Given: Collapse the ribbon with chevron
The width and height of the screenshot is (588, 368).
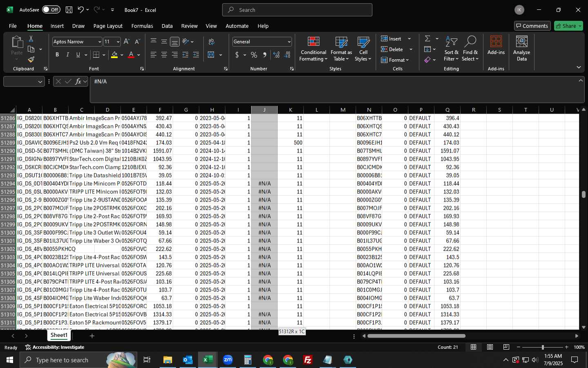Looking at the screenshot, I should [x=579, y=67].
